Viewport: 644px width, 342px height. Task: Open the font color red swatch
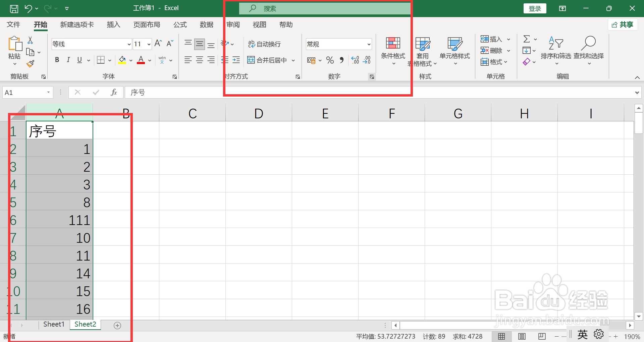pos(141,60)
